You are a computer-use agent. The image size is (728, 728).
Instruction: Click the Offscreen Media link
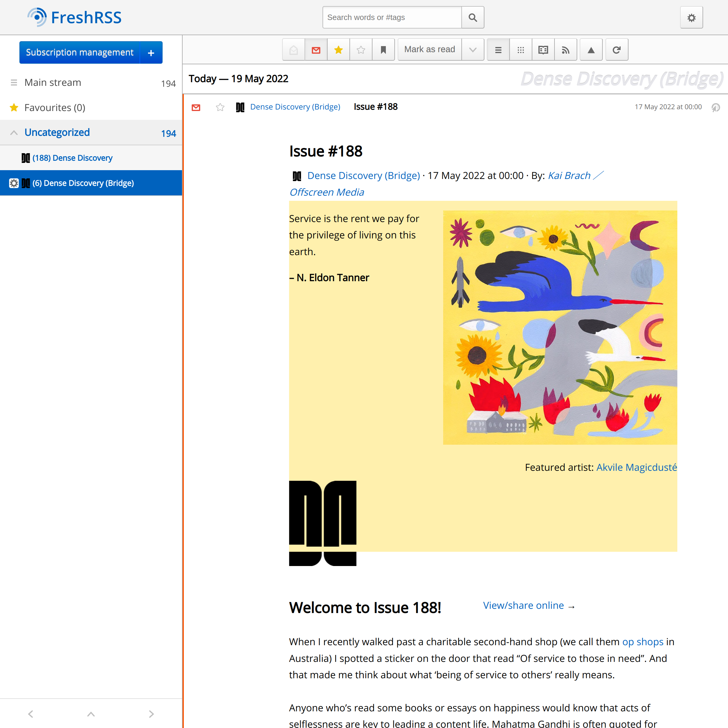click(x=327, y=192)
